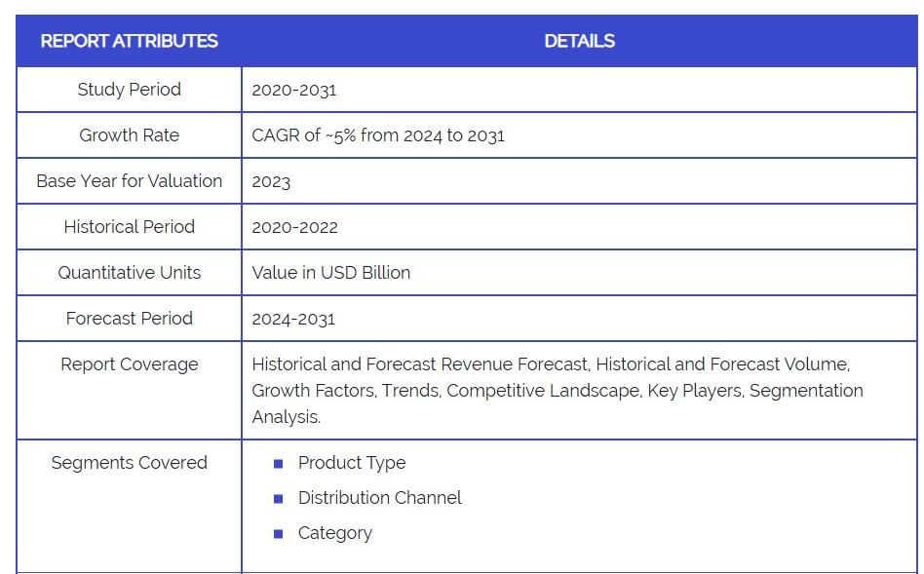Select the Study Period row label
The height and width of the screenshot is (574, 924).
tap(129, 90)
